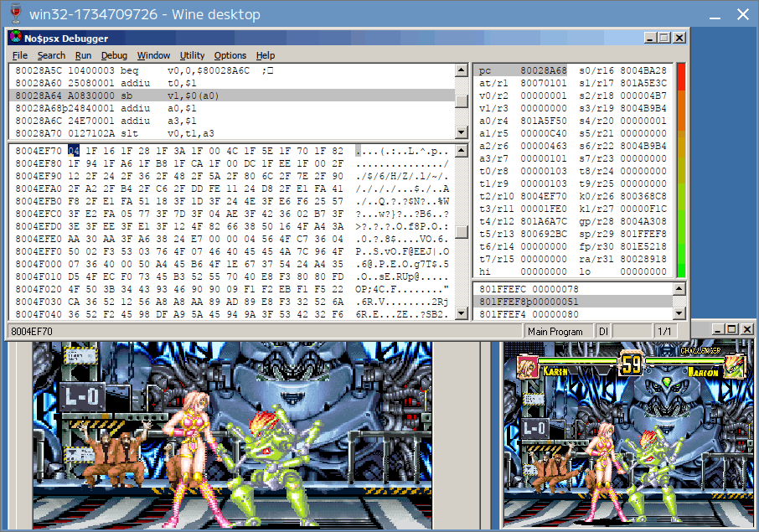The image size is (759, 532).
Task: Select the beq instruction at 80028A5C
Action: coord(232,70)
